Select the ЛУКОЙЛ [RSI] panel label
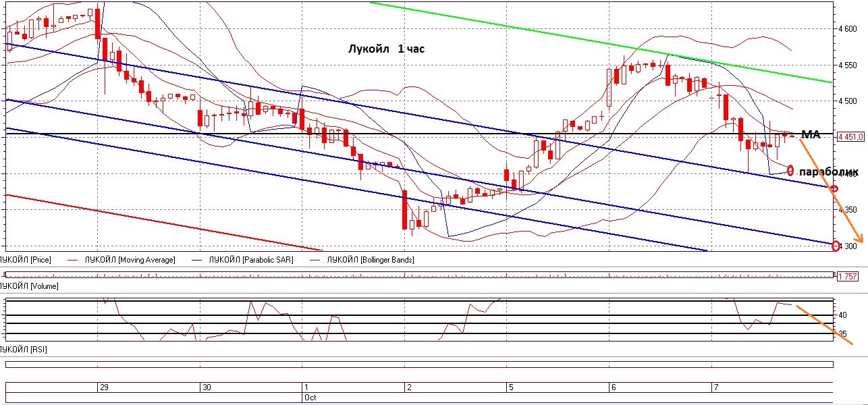 tap(24, 350)
